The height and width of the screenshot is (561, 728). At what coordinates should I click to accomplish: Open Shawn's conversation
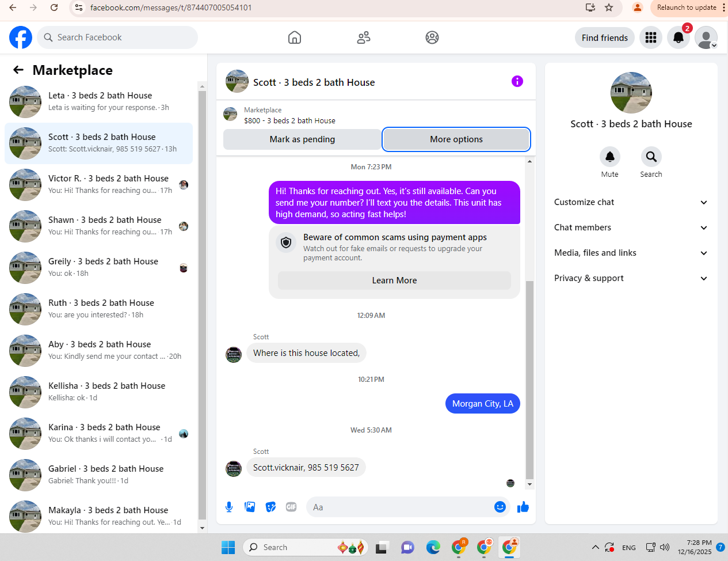coord(98,226)
